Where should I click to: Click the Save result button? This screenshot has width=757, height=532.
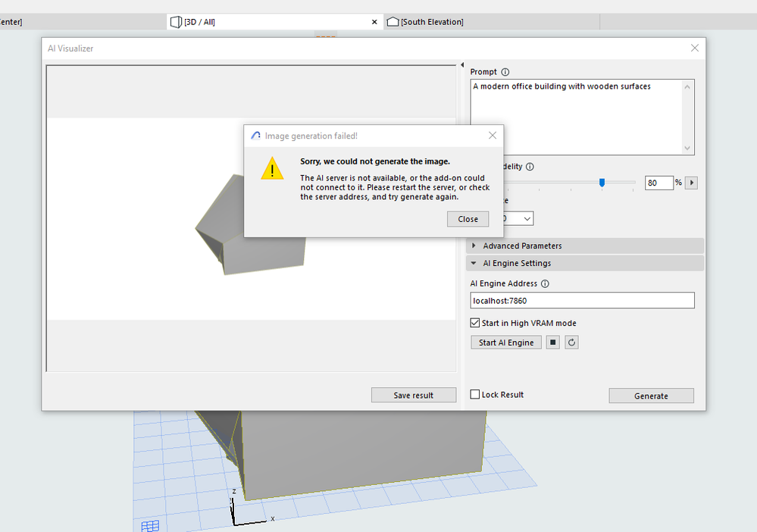(413, 395)
